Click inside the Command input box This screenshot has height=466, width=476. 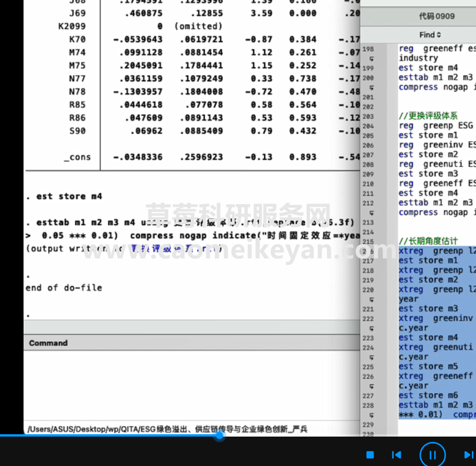192,385
